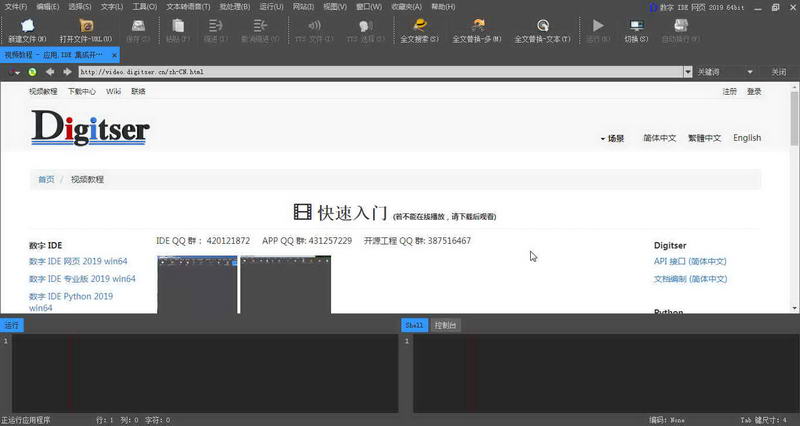
Task: Close the 视频教程 document tab
Action: pyautogui.click(x=114, y=55)
